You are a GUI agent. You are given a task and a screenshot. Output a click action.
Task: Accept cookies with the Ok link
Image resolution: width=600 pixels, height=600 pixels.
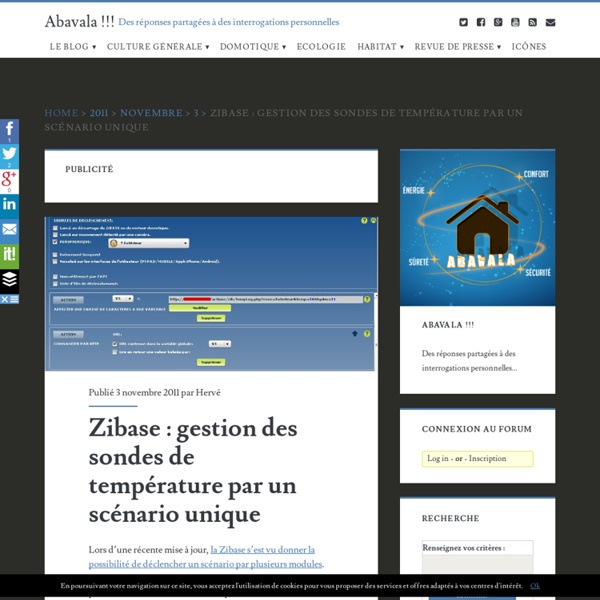(535, 586)
